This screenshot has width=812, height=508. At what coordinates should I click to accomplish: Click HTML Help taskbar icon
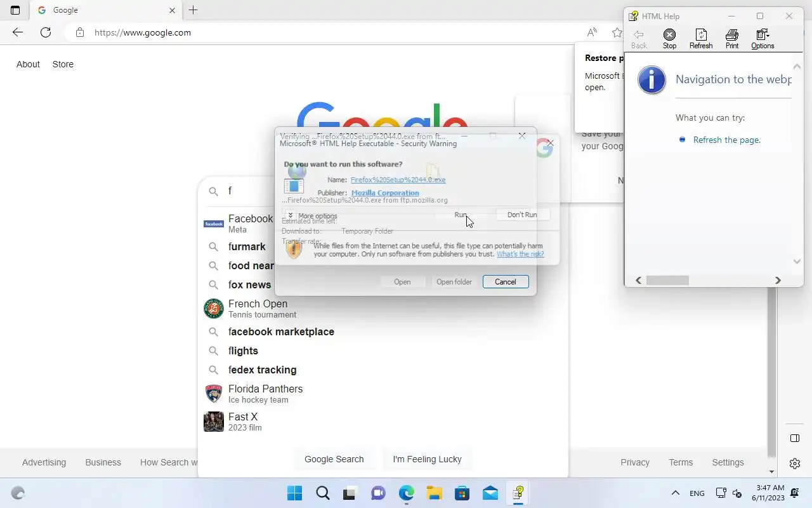[x=518, y=493]
